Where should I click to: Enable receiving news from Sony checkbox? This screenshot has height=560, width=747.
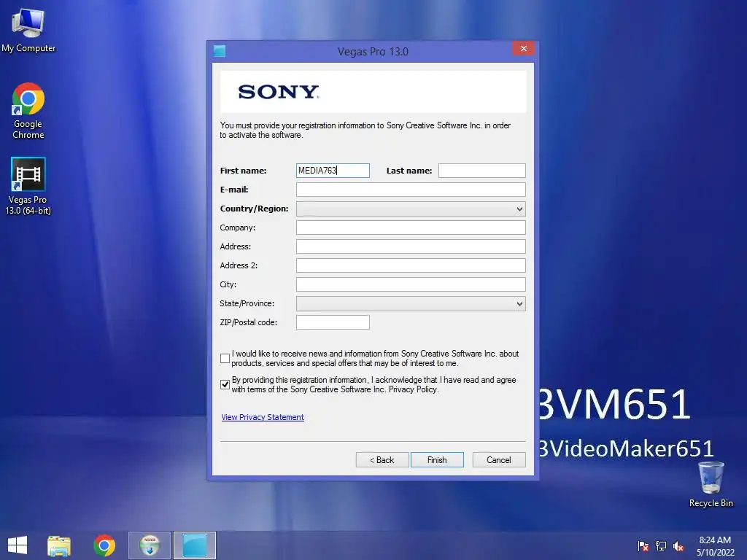(225, 359)
